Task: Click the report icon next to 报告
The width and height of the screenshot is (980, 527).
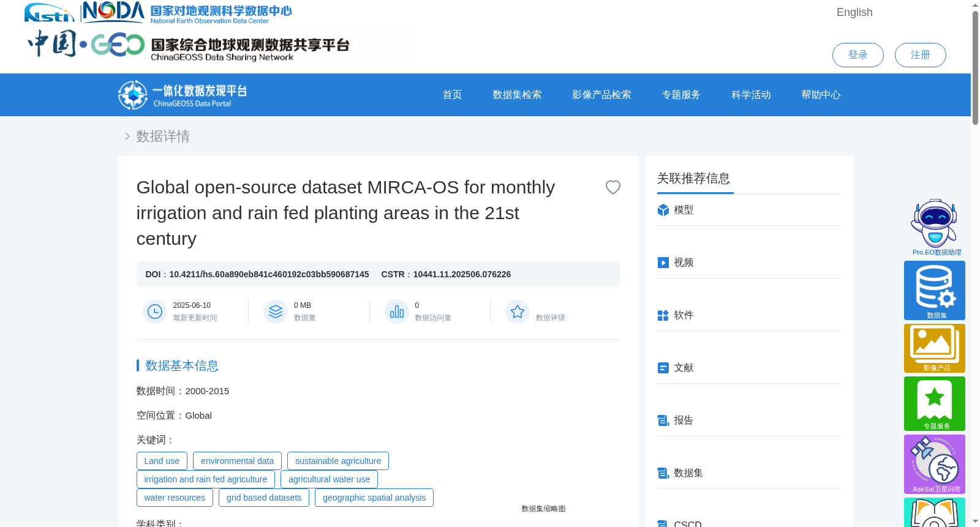Action: (663, 420)
